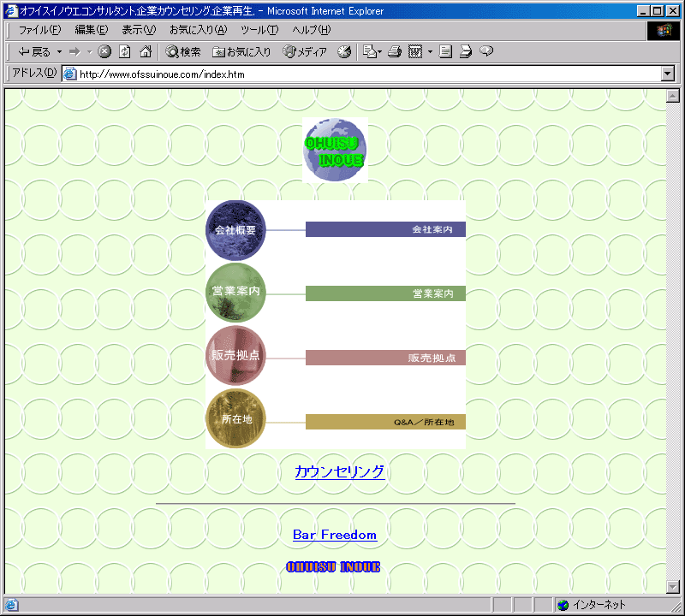The height and width of the screenshot is (616, 685).
Task: Click the Windows logo throbber icon
Action: [663, 30]
